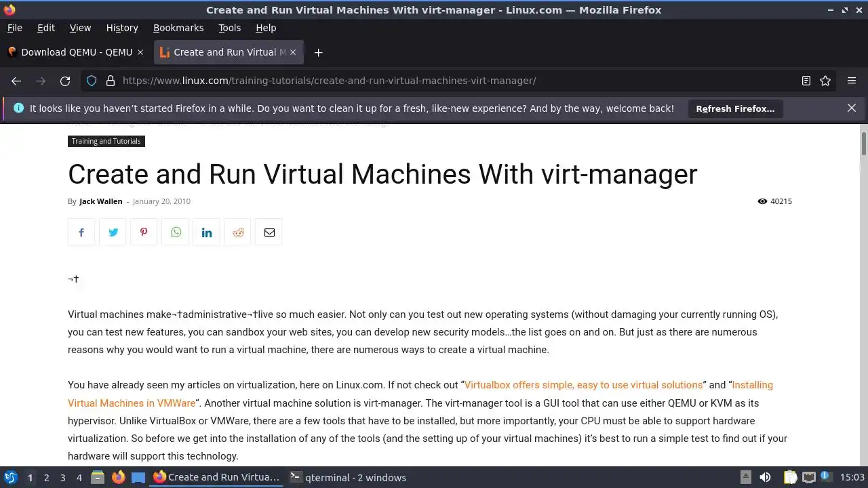Switch to workspace 4
Image resolution: width=868 pixels, height=488 pixels.
click(x=79, y=478)
